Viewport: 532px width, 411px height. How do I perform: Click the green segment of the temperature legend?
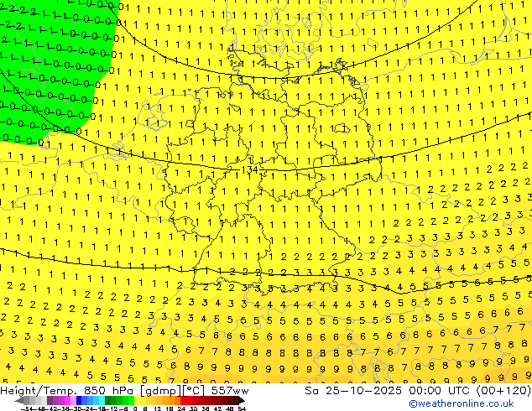tap(119, 400)
